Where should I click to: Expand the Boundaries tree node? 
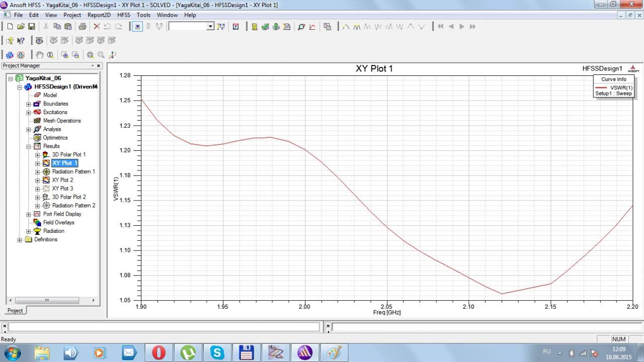pyautogui.click(x=29, y=104)
